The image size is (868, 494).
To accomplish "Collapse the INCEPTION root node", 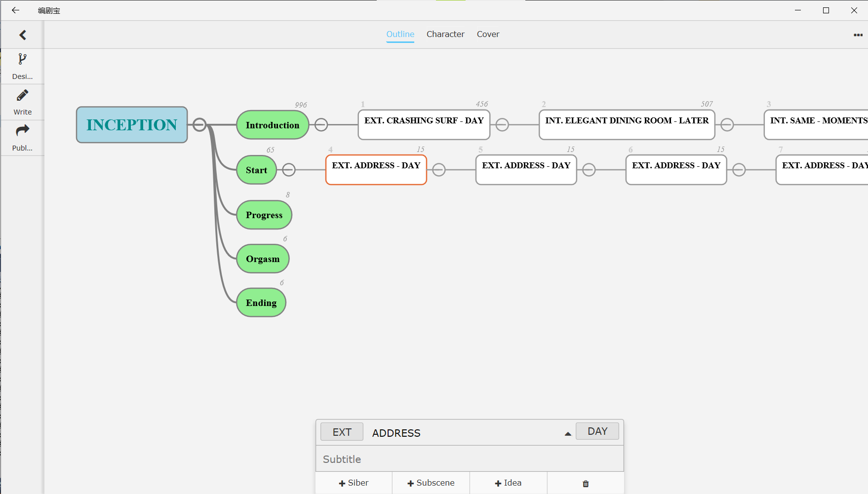I will pyautogui.click(x=199, y=124).
